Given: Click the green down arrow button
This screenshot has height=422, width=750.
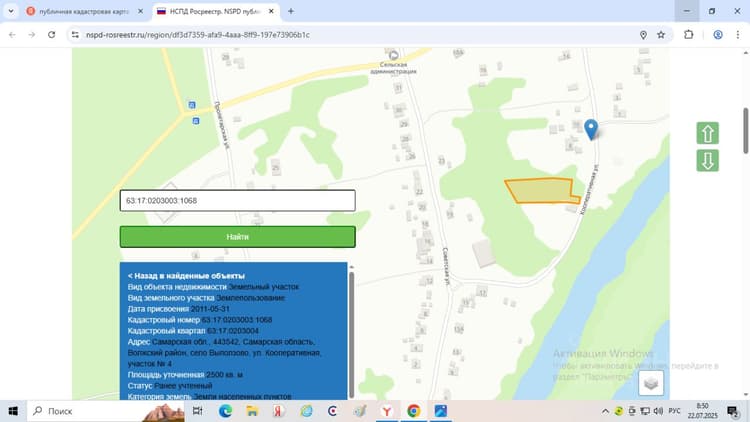Looking at the screenshot, I should click(707, 160).
